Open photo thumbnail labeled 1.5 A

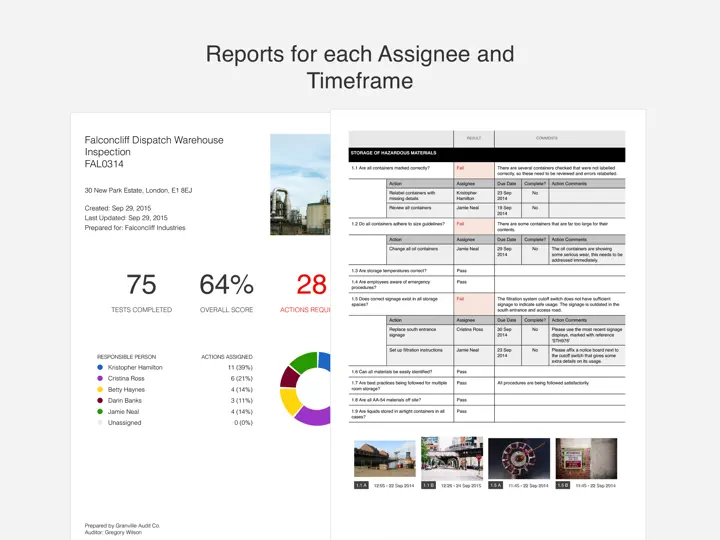pyautogui.click(x=519, y=458)
